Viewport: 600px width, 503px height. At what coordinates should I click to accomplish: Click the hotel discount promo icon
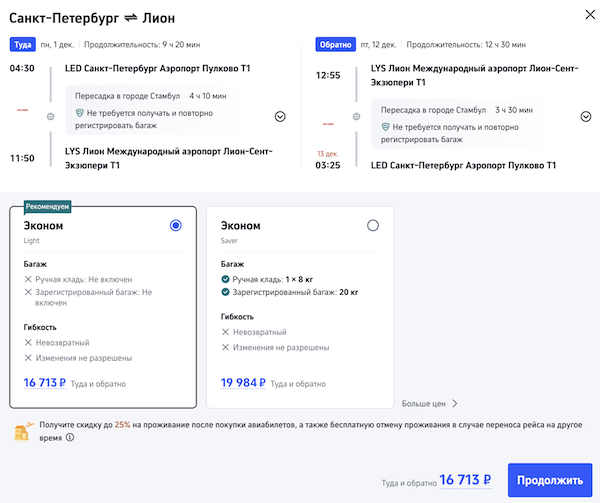pos(21,432)
